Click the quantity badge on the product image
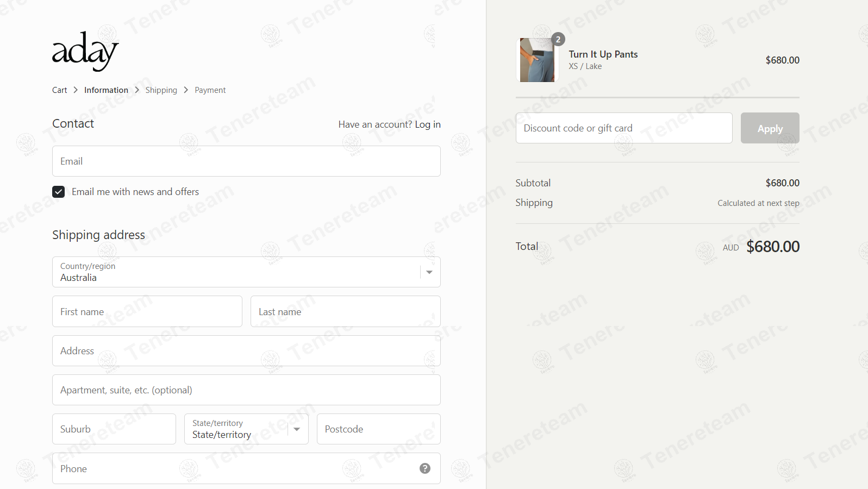The image size is (868, 489). tap(558, 39)
